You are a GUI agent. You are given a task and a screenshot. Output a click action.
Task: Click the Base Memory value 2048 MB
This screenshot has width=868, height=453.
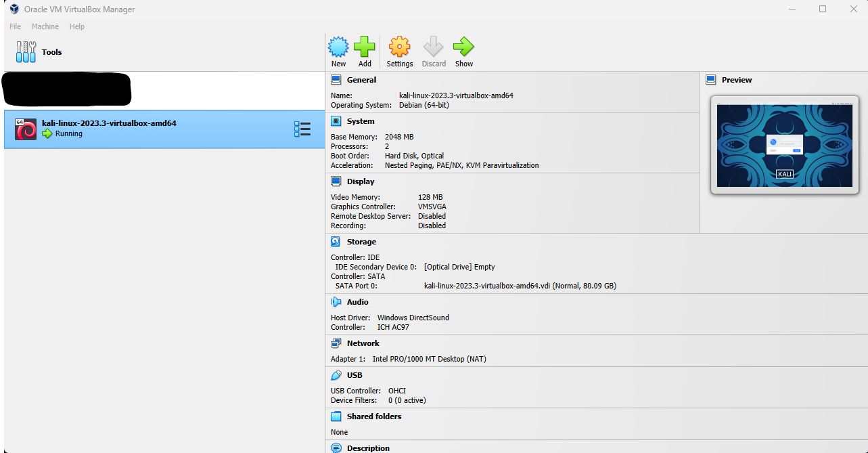point(399,137)
